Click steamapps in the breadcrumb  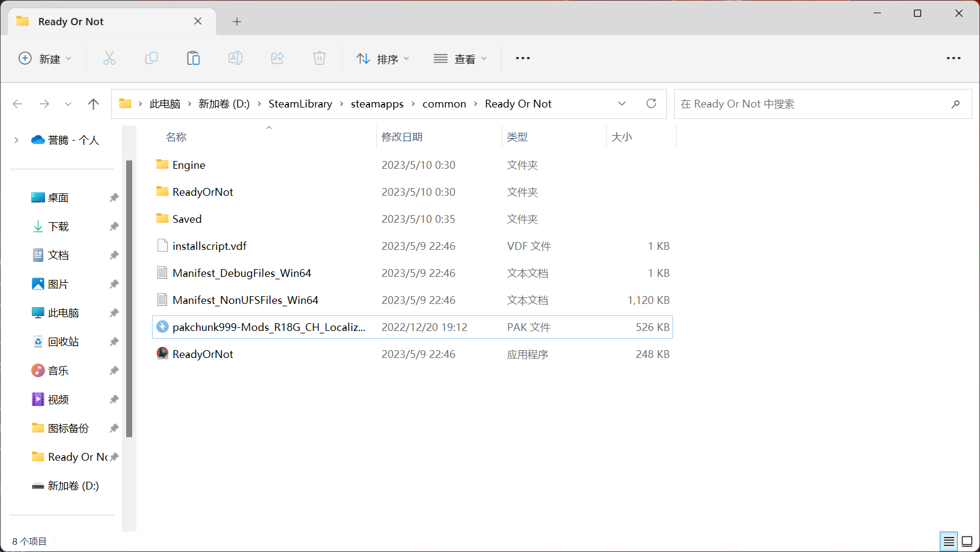coord(377,104)
